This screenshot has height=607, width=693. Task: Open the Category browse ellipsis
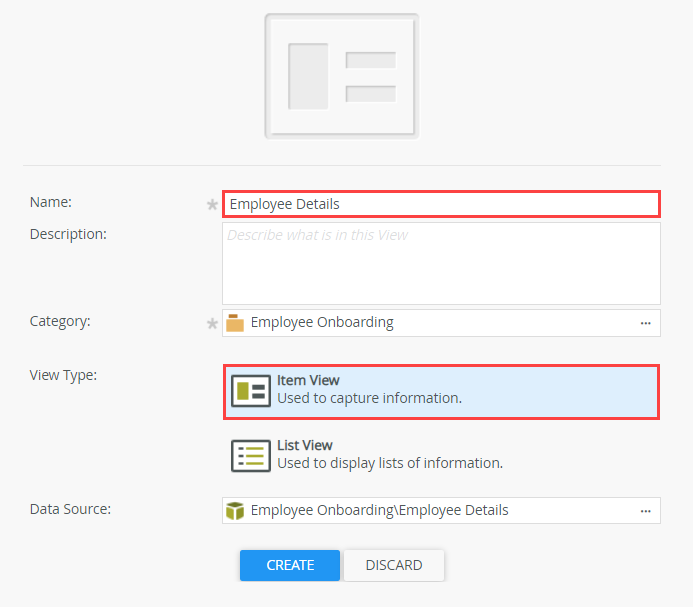point(646,323)
